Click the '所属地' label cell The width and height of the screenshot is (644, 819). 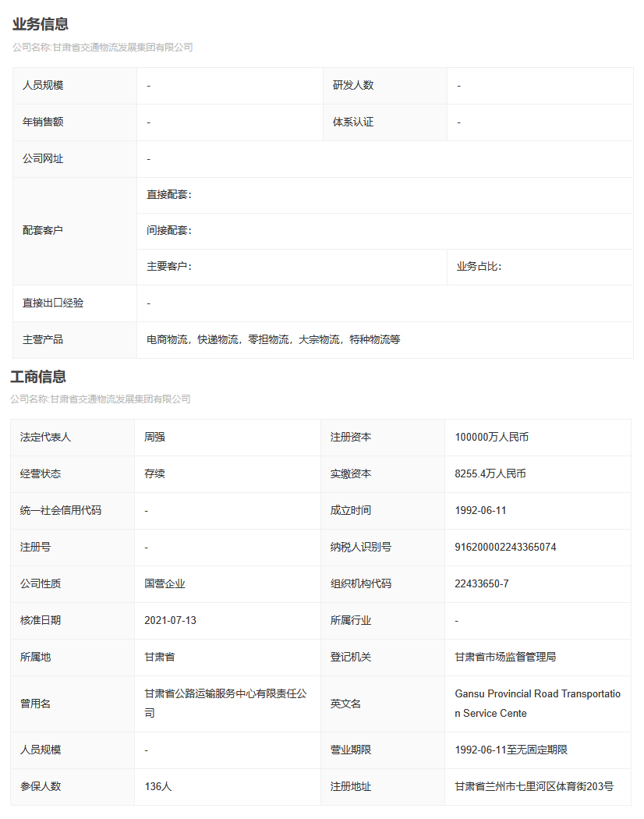coord(73,657)
